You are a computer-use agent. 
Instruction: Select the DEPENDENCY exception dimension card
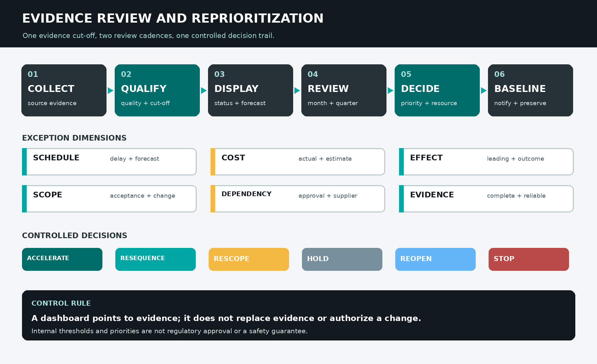(298, 199)
